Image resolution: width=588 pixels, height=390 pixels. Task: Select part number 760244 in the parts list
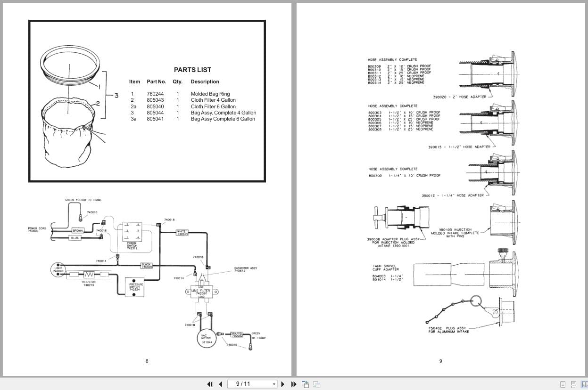pyautogui.click(x=155, y=94)
